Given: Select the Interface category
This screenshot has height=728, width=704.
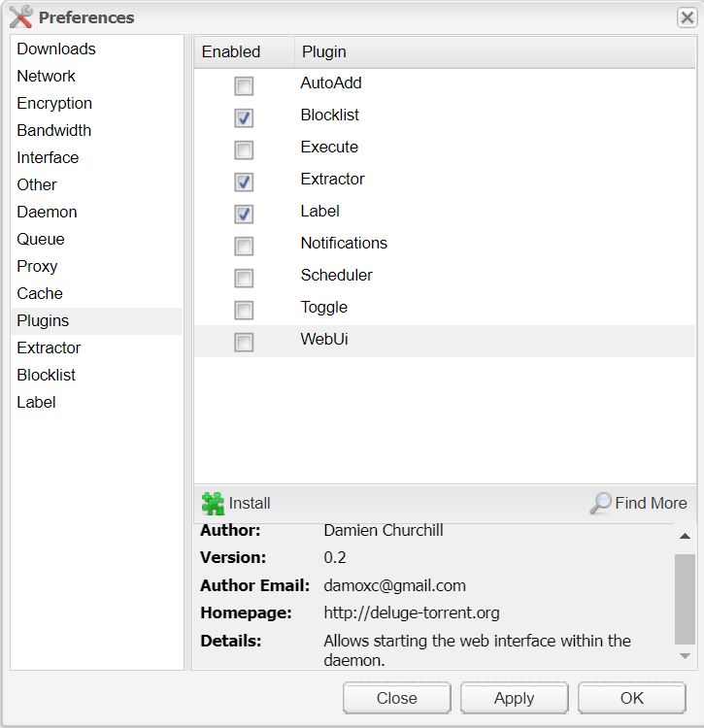Looking at the screenshot, I should click(x=96, y=157).
